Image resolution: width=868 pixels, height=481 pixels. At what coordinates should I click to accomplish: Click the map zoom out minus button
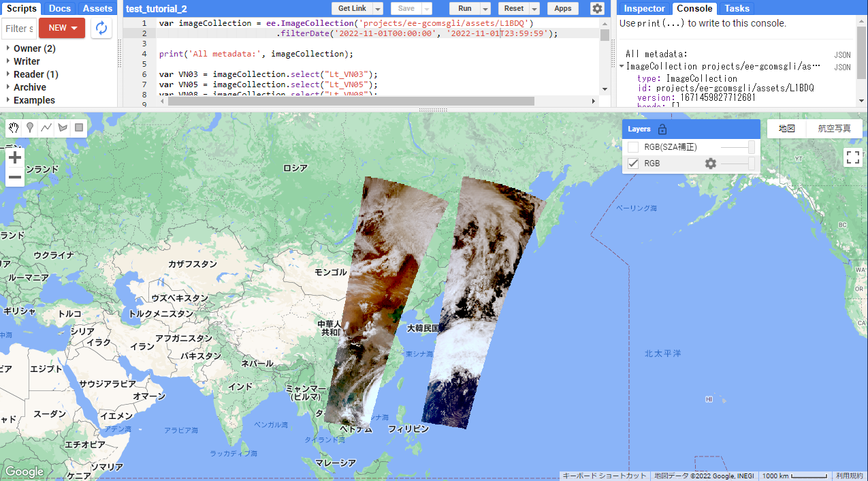pyautogui.click(x=15, y=178)
